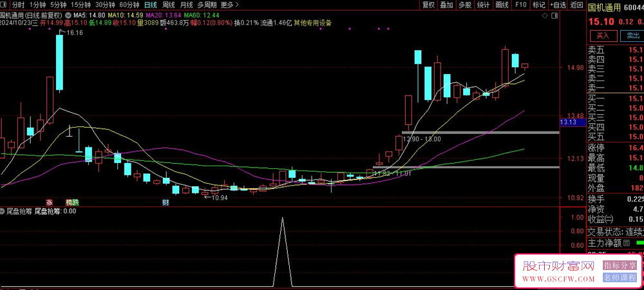Click the 指标分享 link in banner
Image resolution: width=644 pixels, height=290 pixels.
620,265
